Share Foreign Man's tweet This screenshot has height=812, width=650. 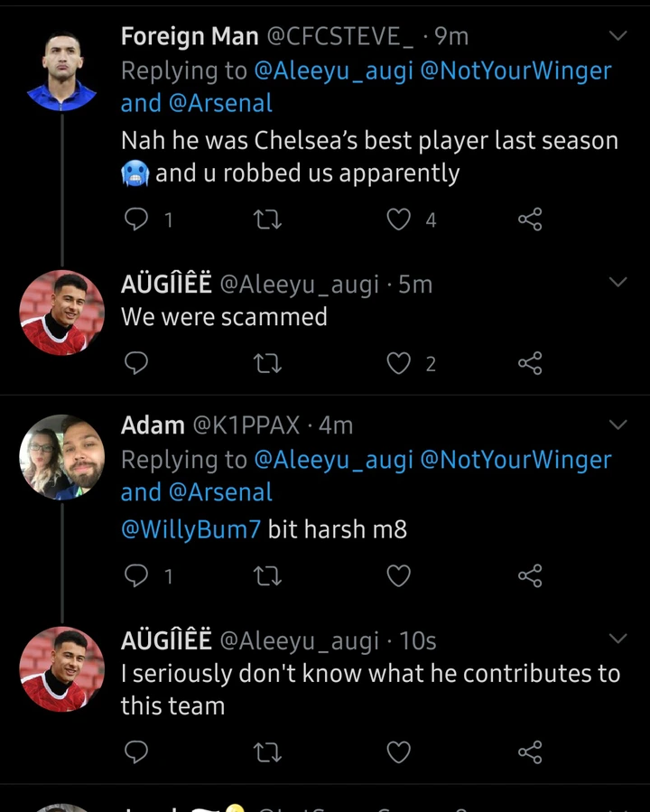coord(530,219)
